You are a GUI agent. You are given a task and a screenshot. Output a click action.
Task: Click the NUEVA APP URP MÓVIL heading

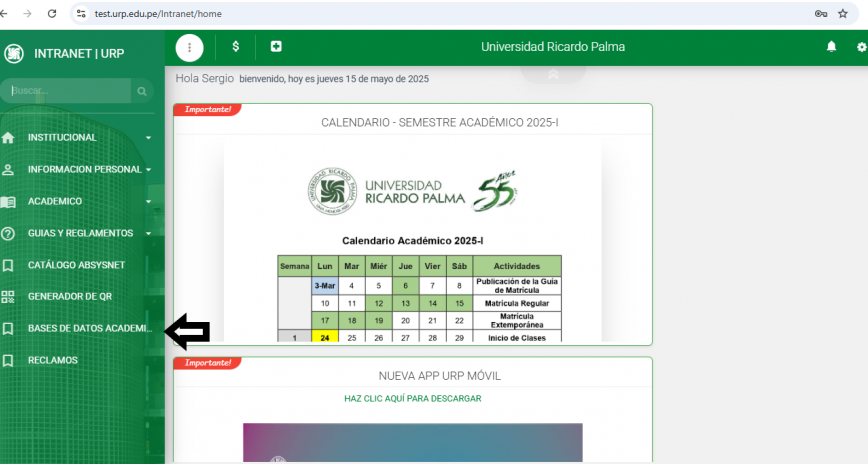pos(440,376)
